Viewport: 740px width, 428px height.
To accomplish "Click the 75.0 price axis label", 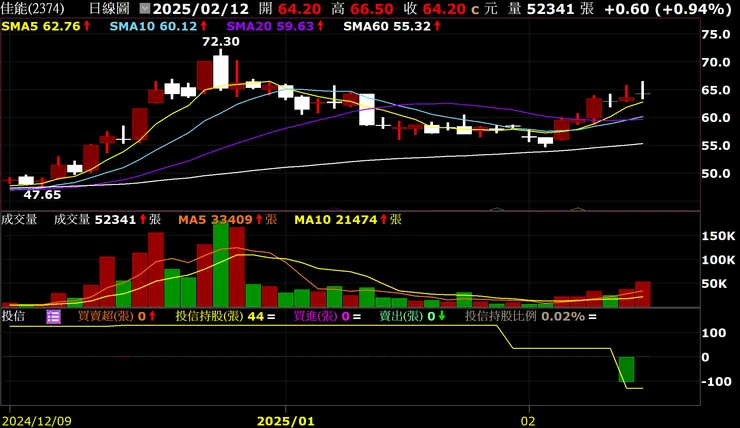I will click(x=716, y=34).
